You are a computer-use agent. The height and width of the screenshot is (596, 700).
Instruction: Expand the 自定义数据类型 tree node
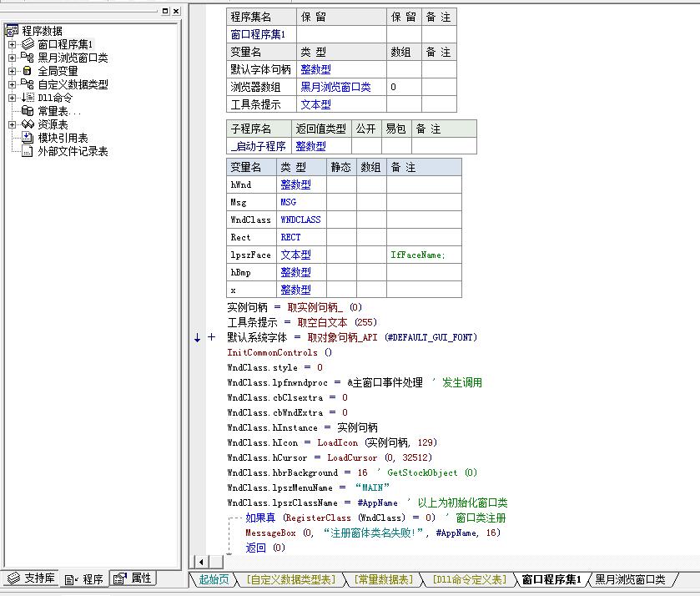point(12,84)
